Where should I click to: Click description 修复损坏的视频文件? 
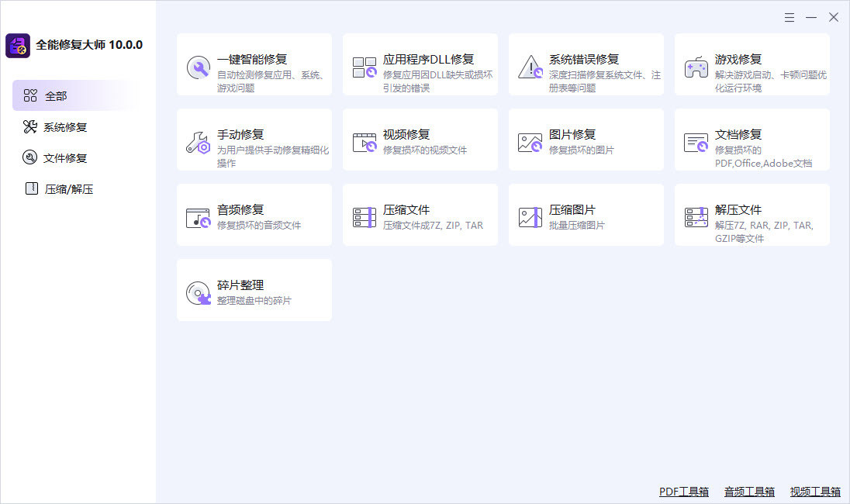tap(425, 150)
